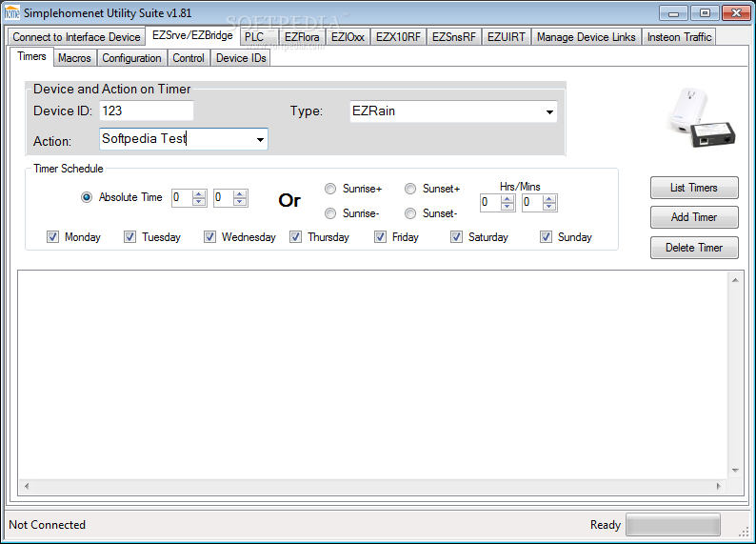Click the horizontal scrollbar right arrow
This screenshot has height=544, width=756.
pyautogui.click(x=719, y=486)
